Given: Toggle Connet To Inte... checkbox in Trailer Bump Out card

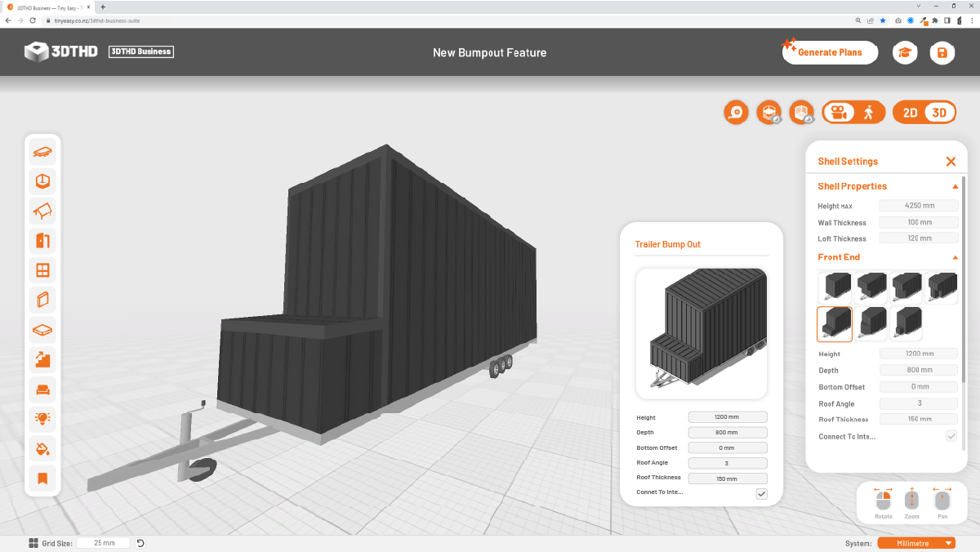Looking at the screenshot, I should (x=761, y=493).
